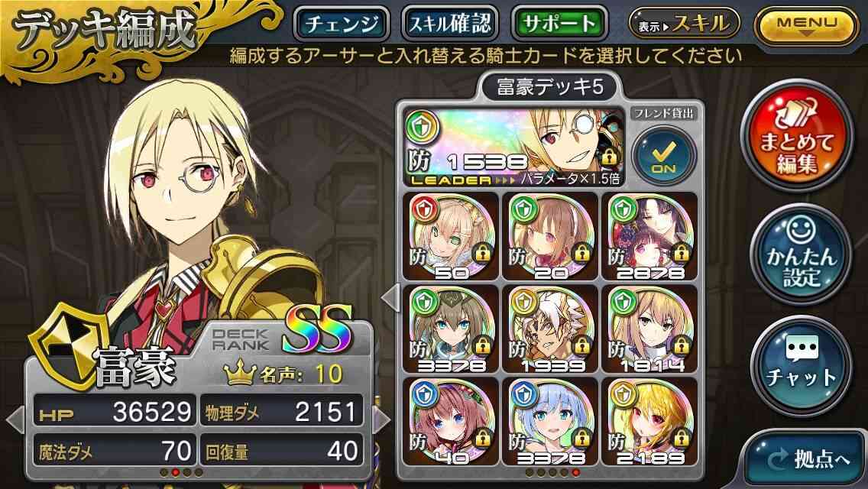
Task: Select the knight card with value 1939
Action: click(550, 329)
